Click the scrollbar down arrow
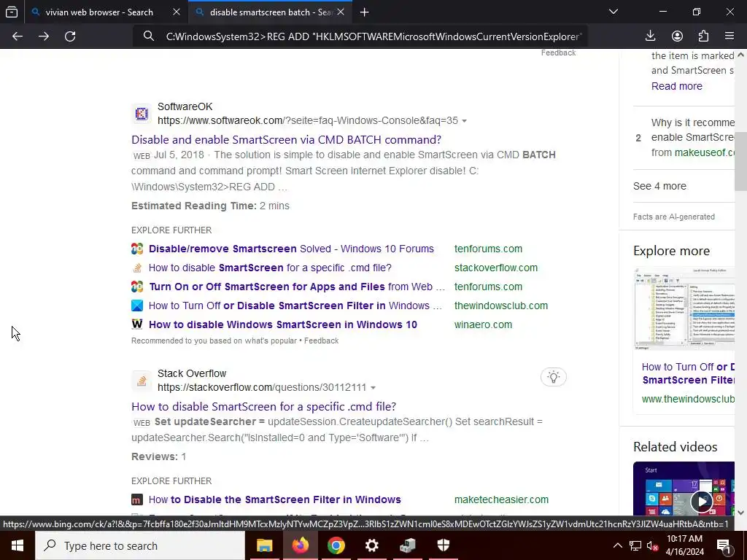Viewport: 747px width, 560px height. point(740,513)
